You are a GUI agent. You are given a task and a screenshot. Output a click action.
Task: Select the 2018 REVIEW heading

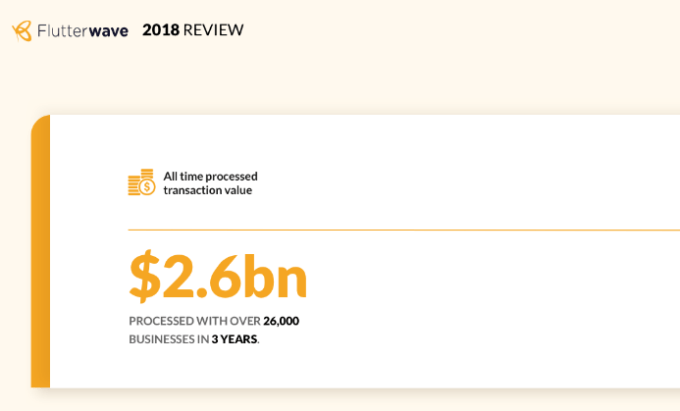click(193, 30)
